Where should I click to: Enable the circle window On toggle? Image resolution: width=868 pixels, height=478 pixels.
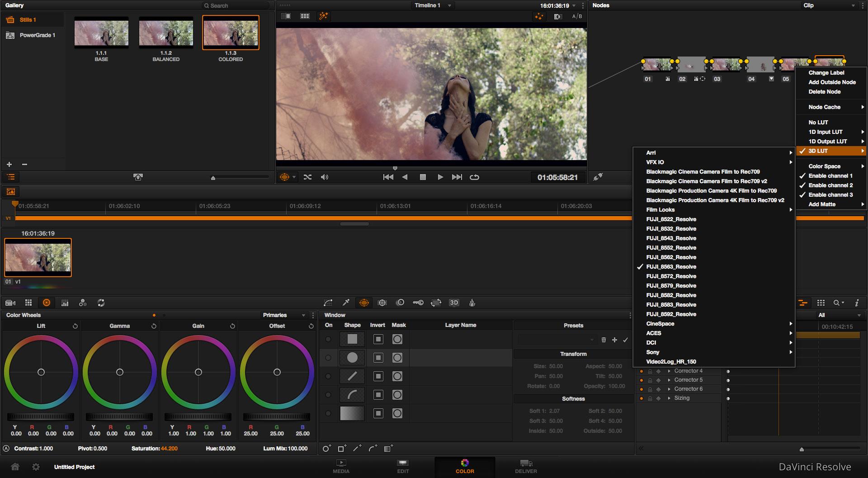click(x=328, y=358)
